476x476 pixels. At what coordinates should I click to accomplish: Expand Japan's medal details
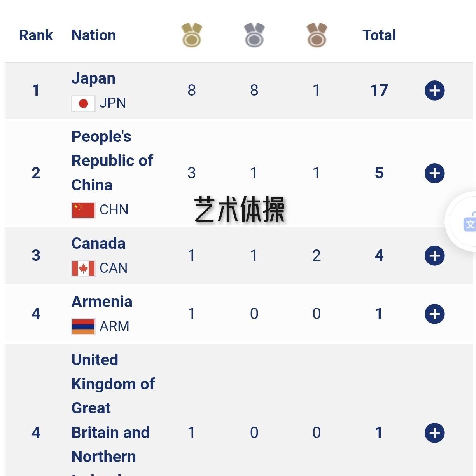click(434, 91)
